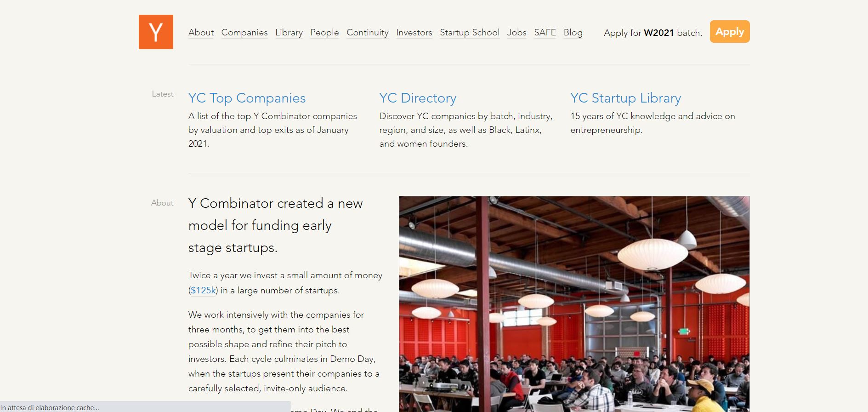
Task: Open the About menu item
Action: coord(201,33)
